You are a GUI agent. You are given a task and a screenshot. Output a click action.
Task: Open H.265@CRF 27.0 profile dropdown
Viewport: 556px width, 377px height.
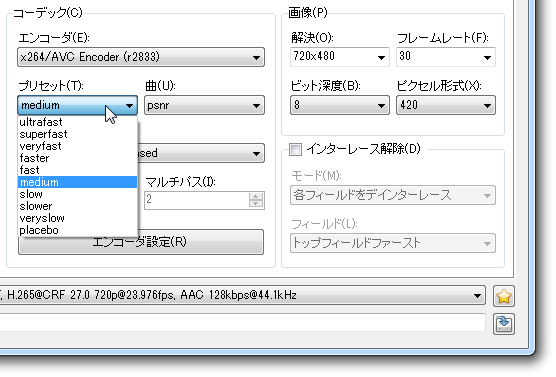click(243, 295)
